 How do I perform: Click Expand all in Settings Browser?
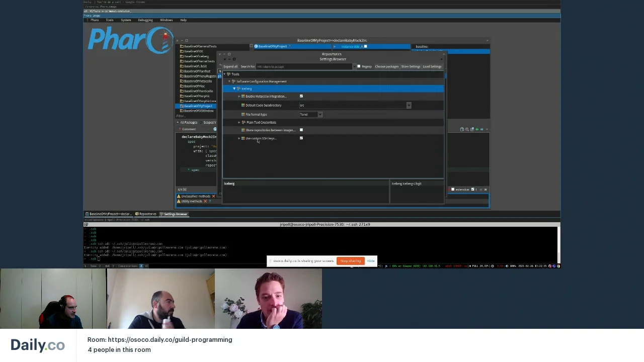coord(230,66)
